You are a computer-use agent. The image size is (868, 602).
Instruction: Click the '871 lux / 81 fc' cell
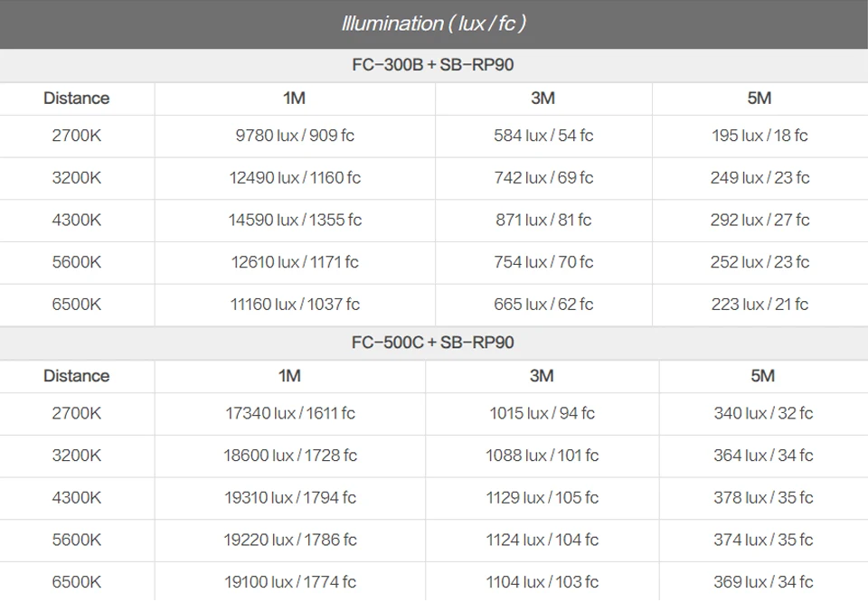click(543, 220)
